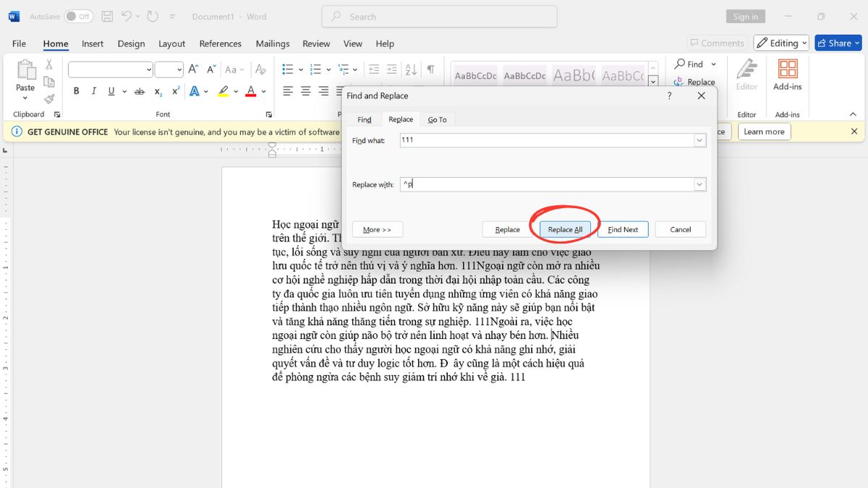This screenshot has height=488, width=868.
Task: Align text right
Action: click(323, 91)
